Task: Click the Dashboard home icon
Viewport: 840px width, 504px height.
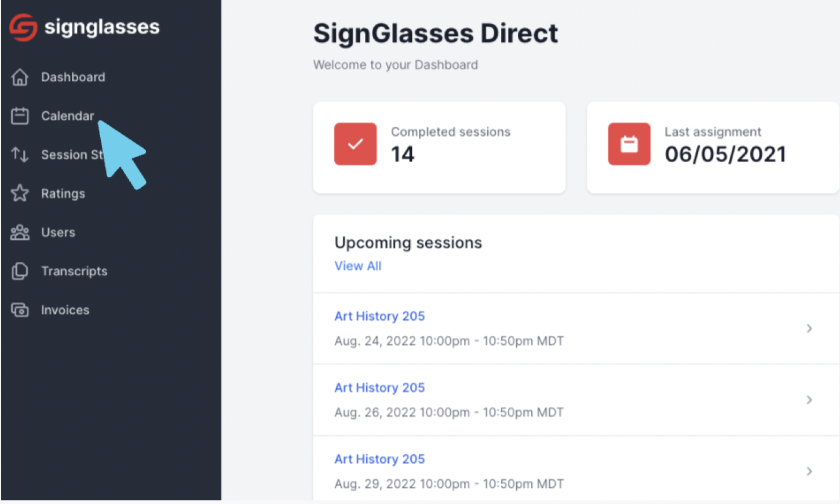Action: (x=20, y=77)
